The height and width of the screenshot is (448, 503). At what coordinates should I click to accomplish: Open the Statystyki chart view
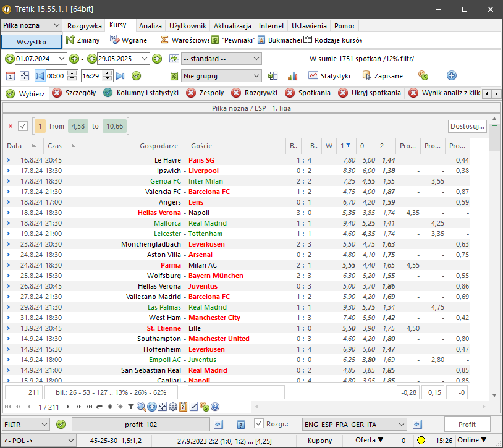click(329, 76)
